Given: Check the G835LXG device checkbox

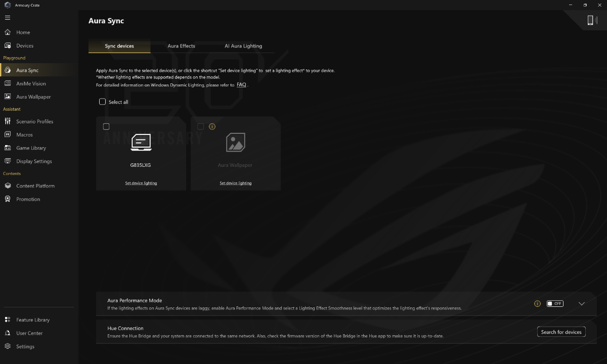Looking at the screenshot, I should (106, 126).
